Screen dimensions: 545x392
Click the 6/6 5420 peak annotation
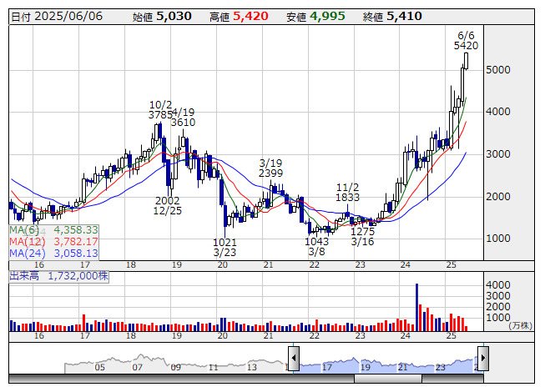coord(466,41)
